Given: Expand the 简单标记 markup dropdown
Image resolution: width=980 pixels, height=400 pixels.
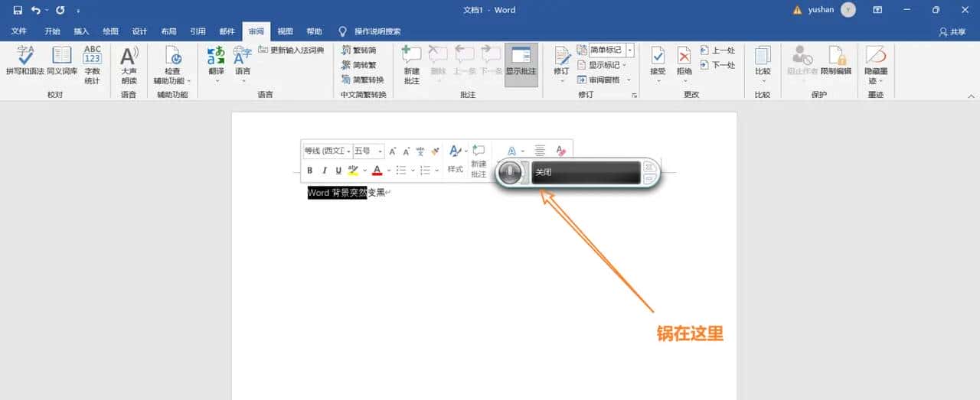Looking at the screenshot, I should coord(629,50).
